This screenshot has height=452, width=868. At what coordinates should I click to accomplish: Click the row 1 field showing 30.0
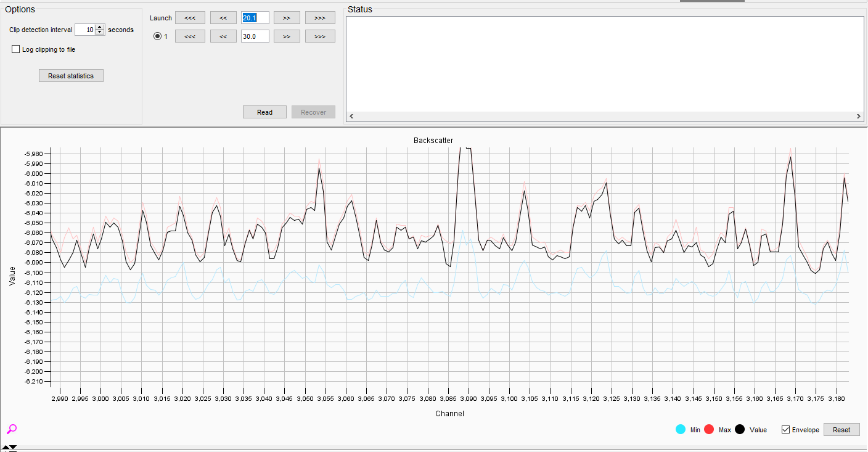click(255, 36)
